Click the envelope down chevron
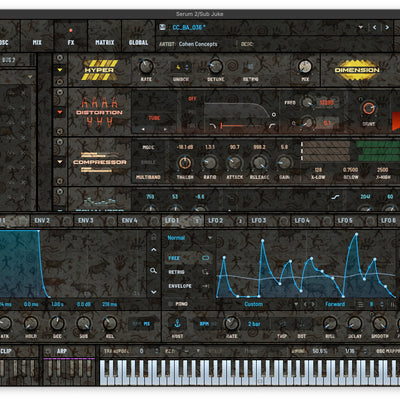 pyautogui.click(x=154, y=292)
